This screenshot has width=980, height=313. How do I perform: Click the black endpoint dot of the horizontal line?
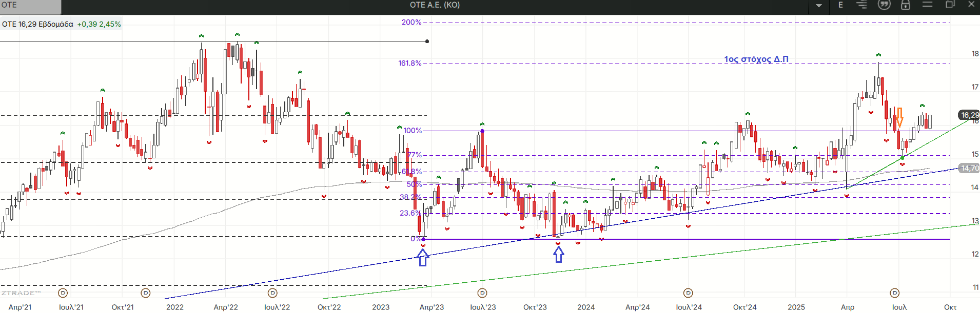pos(427,41)
